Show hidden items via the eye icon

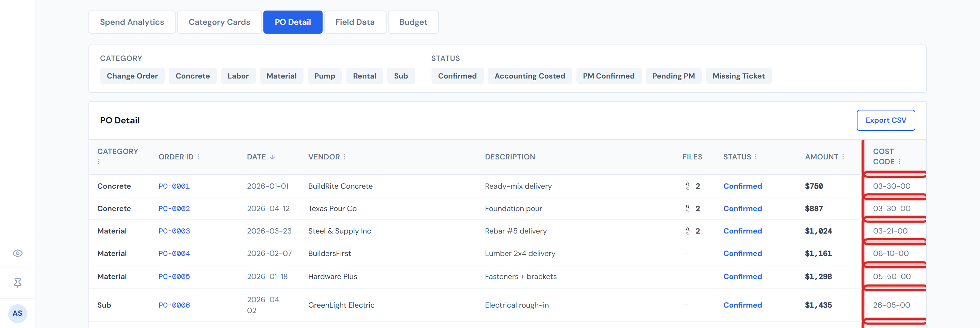(x=17, y=253)
